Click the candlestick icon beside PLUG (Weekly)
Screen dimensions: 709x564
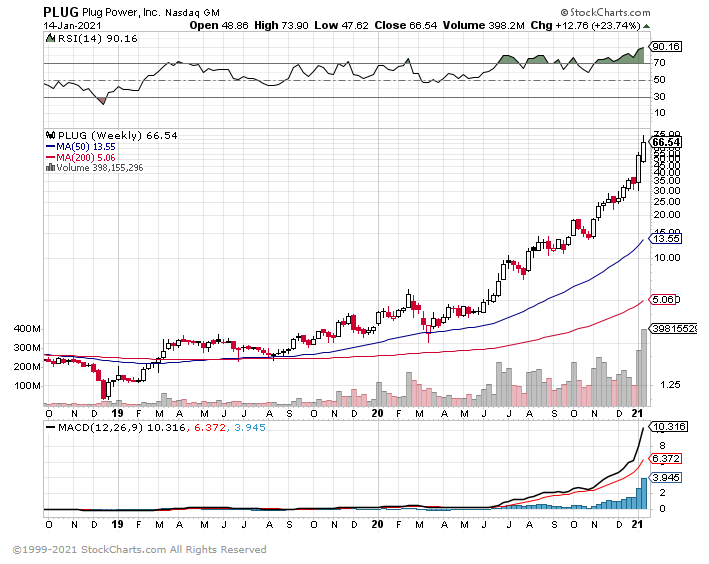click(x=51, y=135)
